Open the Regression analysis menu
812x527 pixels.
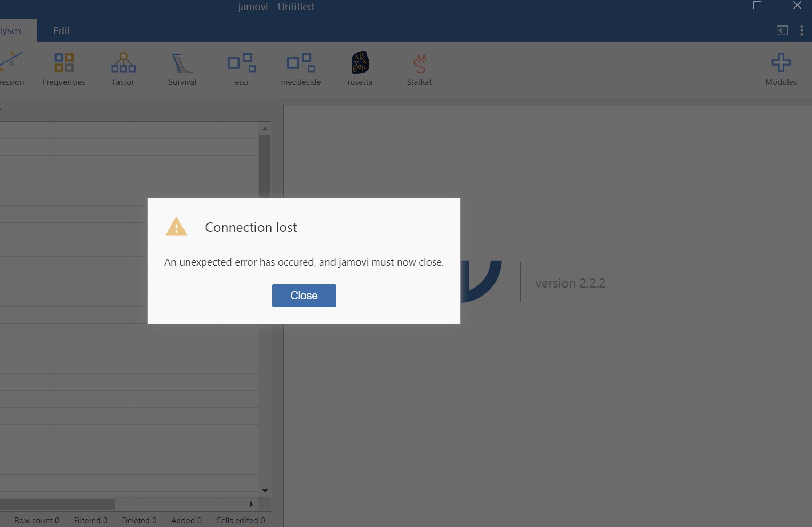12,69
